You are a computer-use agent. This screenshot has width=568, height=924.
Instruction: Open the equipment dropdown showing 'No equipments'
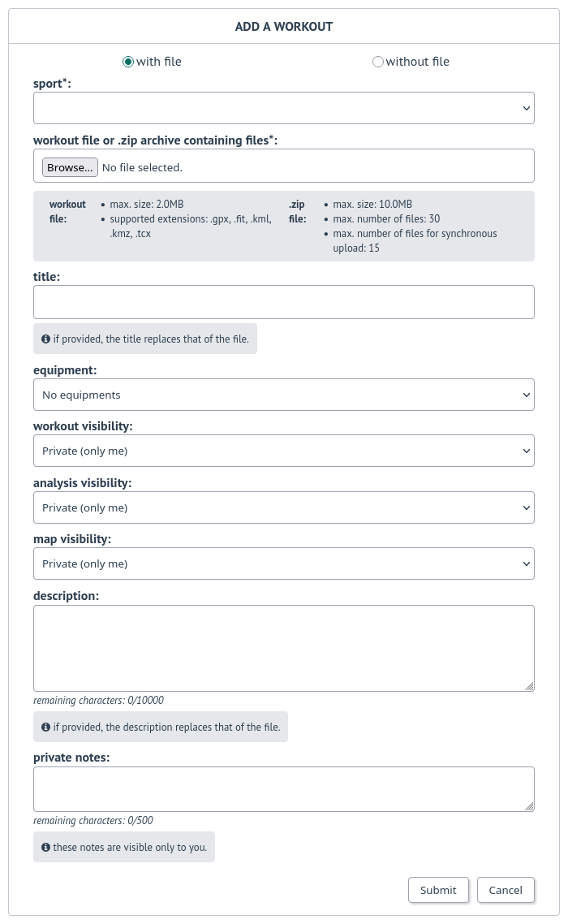[284, 394]
